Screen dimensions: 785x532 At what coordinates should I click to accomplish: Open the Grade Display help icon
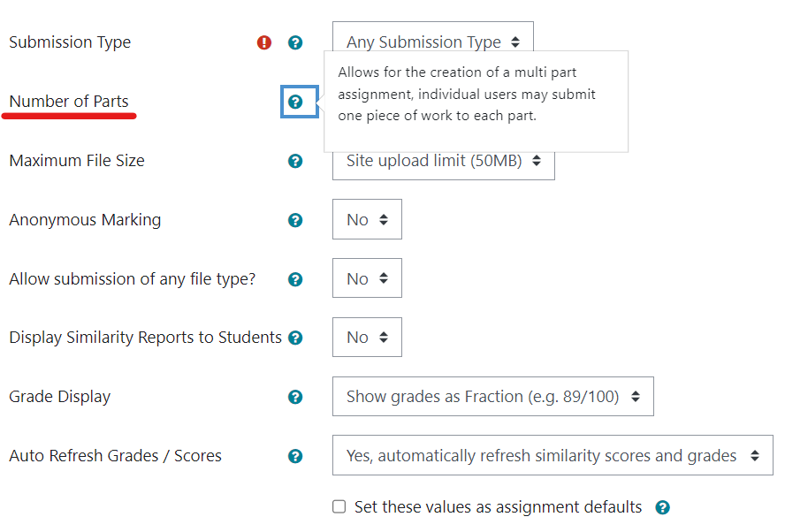click(295, 397)
